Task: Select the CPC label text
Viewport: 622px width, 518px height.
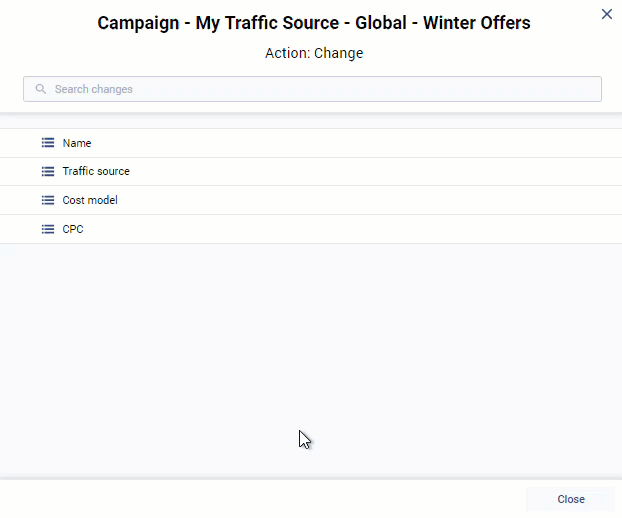Action: pyautogui.click(x=74, y=229)
